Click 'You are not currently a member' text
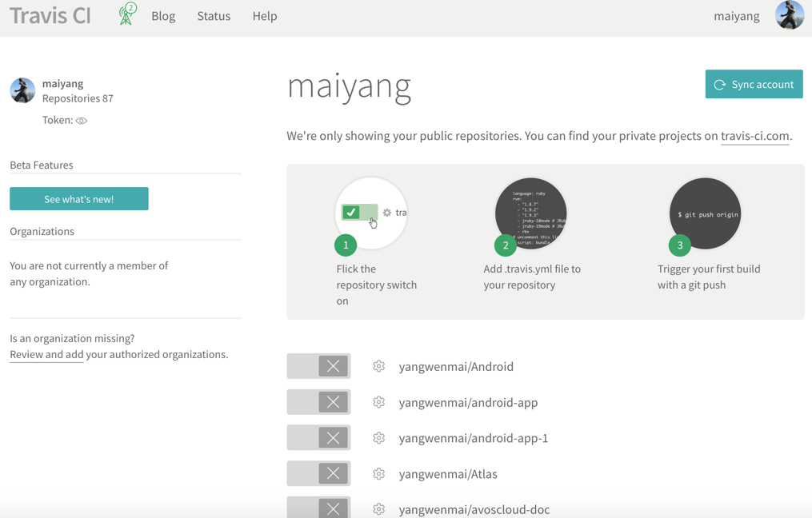The image size is (812, 518). [89, 273]
